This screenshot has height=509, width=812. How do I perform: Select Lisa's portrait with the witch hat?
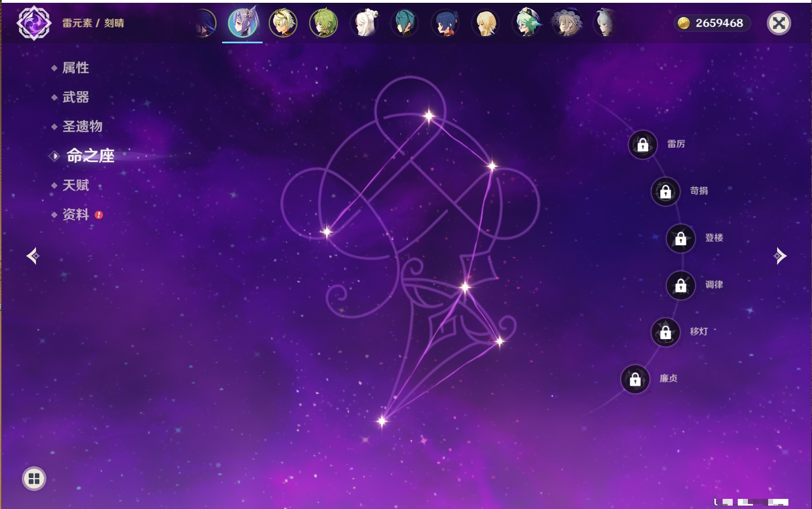[567, 23]
